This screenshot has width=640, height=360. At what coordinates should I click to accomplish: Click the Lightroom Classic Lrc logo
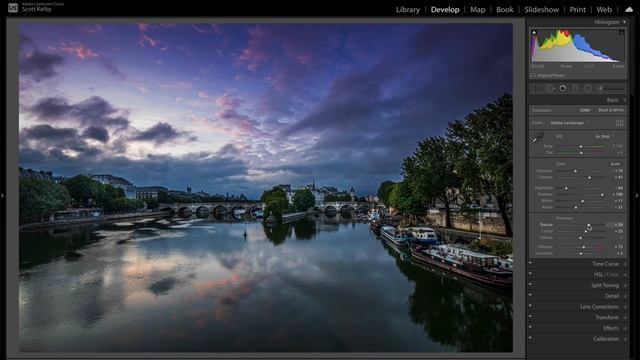[13, 7]
